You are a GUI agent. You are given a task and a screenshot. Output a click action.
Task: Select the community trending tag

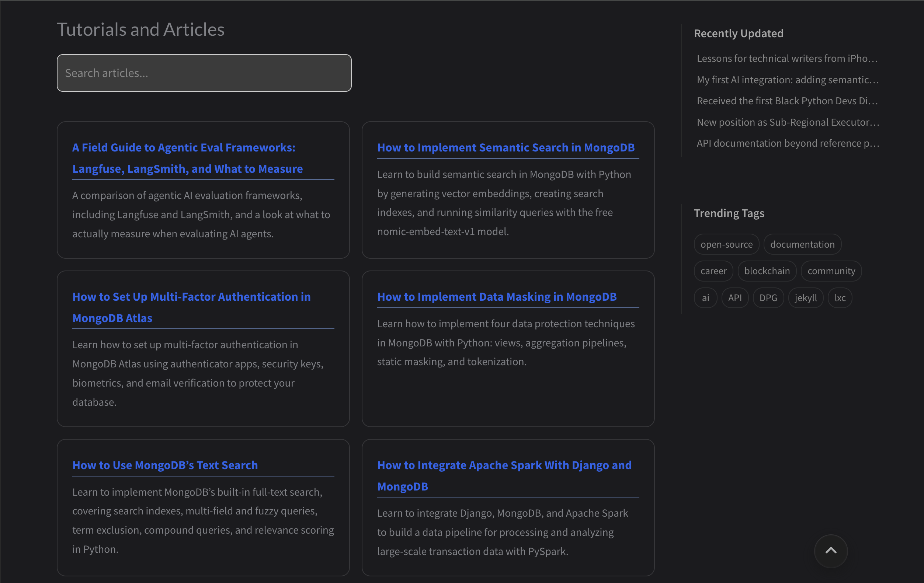831,271
